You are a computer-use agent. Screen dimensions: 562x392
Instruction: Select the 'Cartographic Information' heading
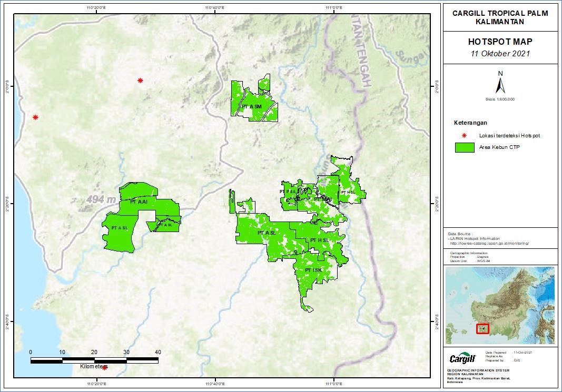click(x=468, y=253)
